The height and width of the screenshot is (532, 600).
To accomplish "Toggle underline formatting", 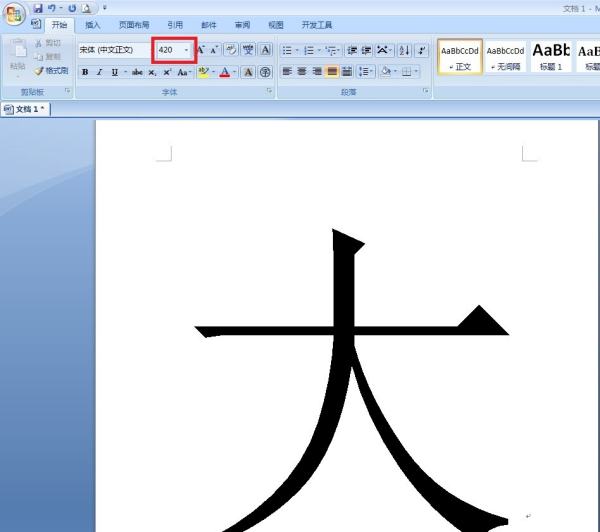I will 114,72.
